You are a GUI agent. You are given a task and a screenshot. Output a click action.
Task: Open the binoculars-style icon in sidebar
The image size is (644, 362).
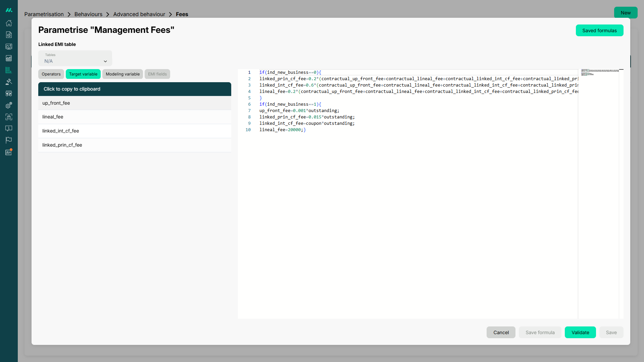click(9, 93)
